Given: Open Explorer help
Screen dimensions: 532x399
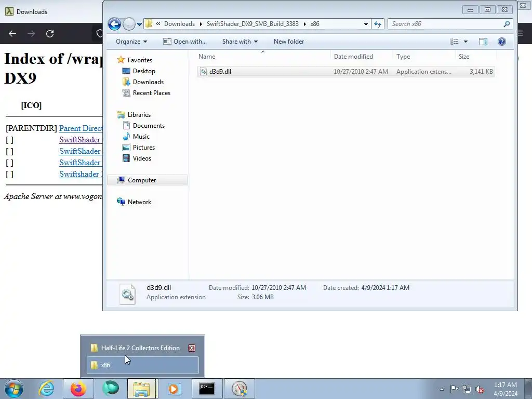Looking at the screenshot, I should (502, 42).
